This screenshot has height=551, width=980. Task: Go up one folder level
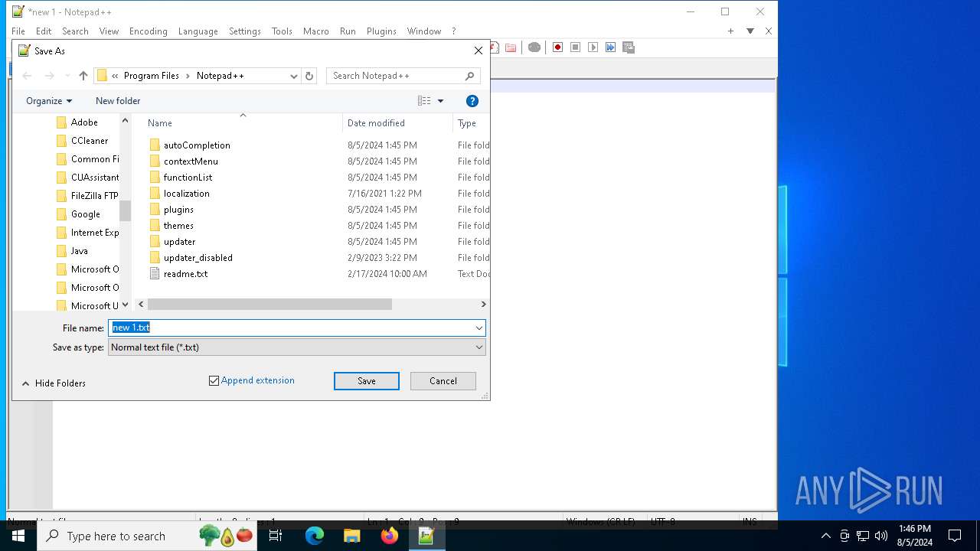(x=83, y=76)
